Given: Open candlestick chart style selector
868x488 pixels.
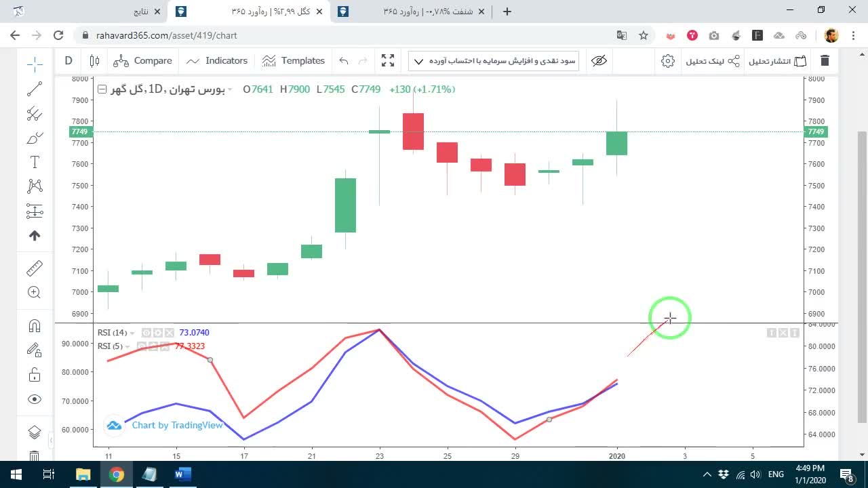Looking at the screenshot, I should [x=94, y=61].
